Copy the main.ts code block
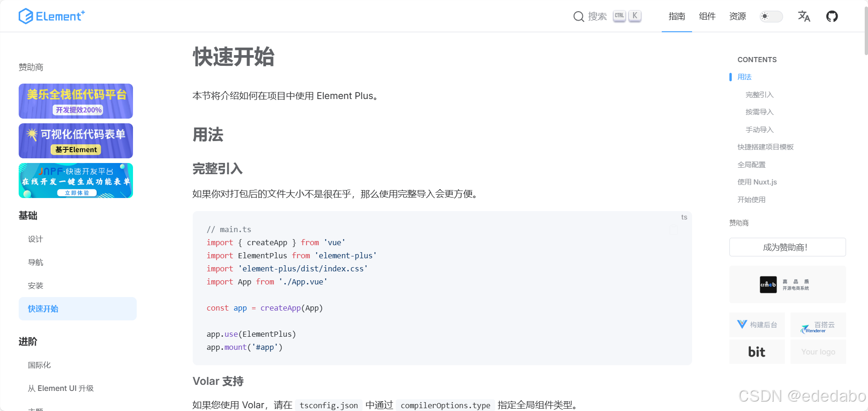The height and width of the screenshot is (411, 868). [673, 230]
